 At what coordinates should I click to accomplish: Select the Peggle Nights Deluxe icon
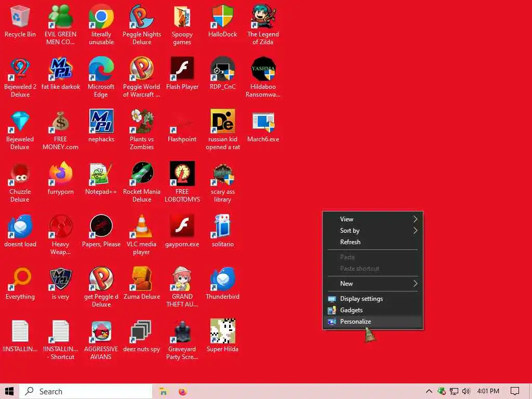click(141, 16)
